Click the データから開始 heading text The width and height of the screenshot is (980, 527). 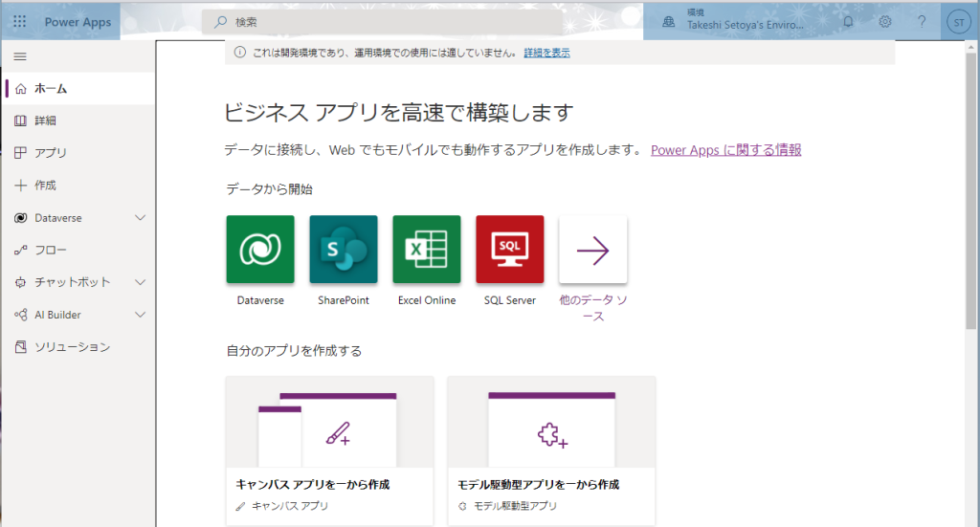[x=269, y=189]
